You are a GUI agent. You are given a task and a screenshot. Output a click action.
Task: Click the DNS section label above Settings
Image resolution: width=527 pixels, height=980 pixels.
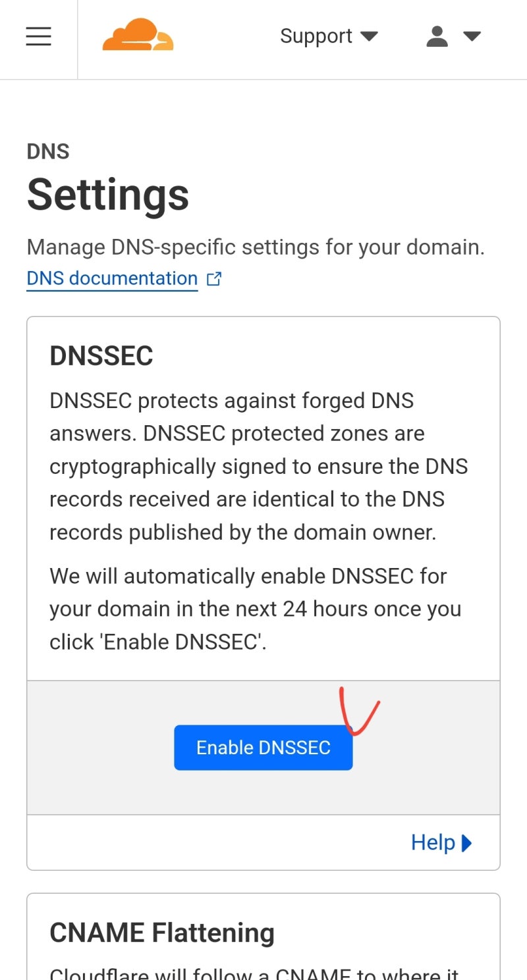coord(48,152)
